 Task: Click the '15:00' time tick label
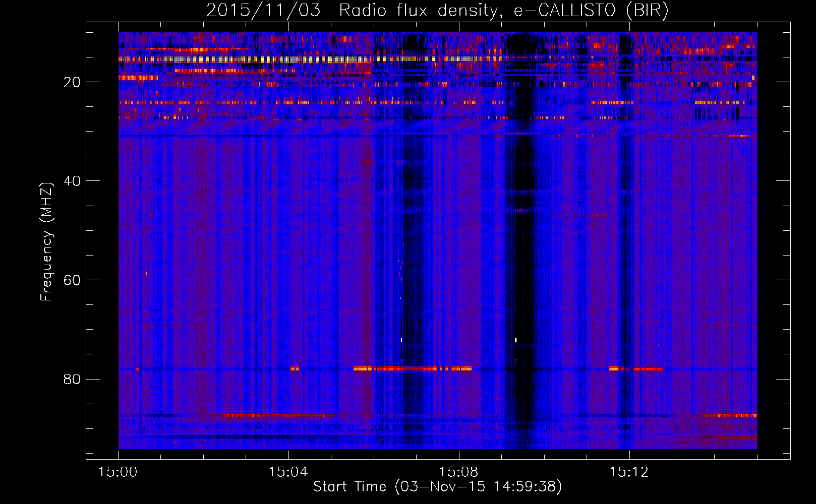click(118, 472)
